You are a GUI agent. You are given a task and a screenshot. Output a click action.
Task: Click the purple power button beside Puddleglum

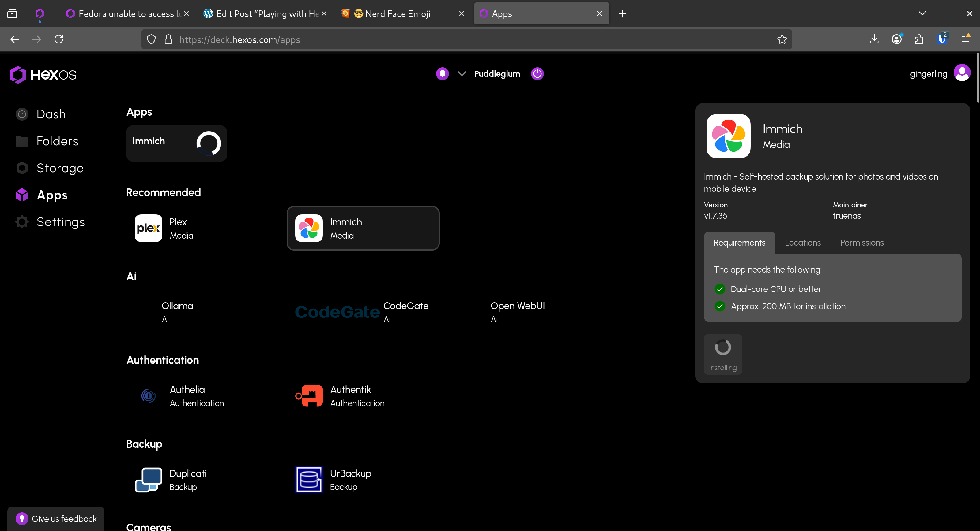[x=537, y=74]
